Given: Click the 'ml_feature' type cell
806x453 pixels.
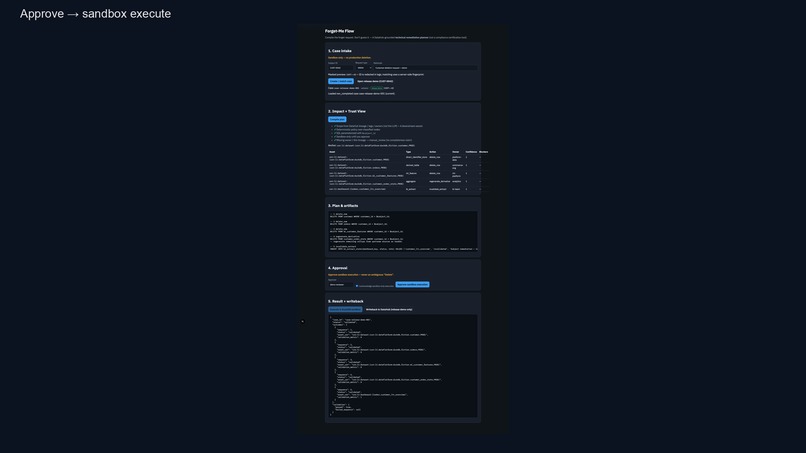Looking at the screenshot, I should tap(411, 173).
